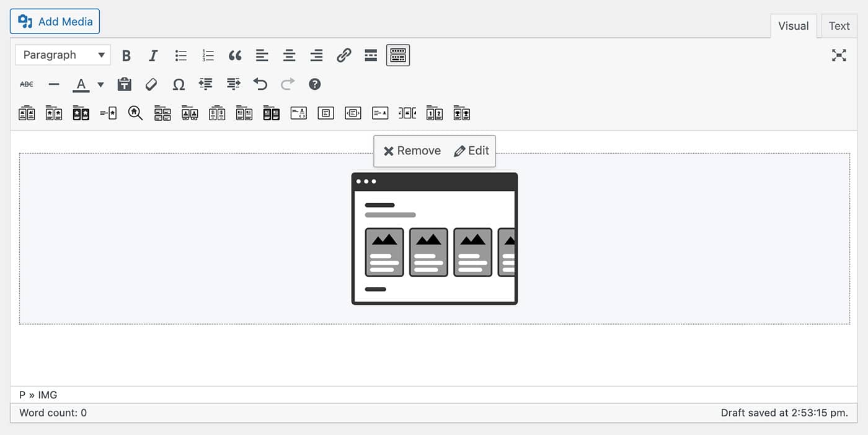Switch to the Visual editor tab
This screenshot has width=868, height=435.
tap(793, 26)
